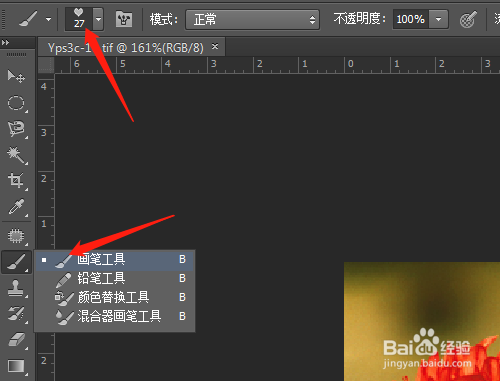500x381 pixels.
Task: Toggle pressure for opacity button
Action: coord(469,19)
